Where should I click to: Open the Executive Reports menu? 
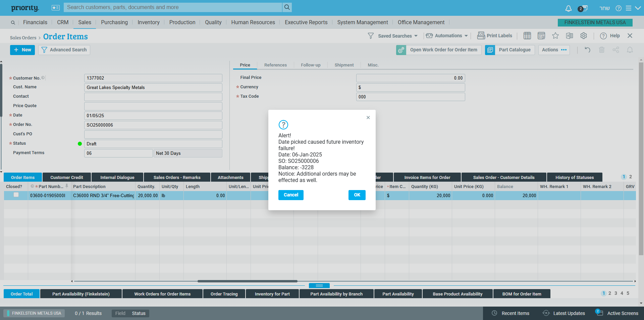(306, 22)
